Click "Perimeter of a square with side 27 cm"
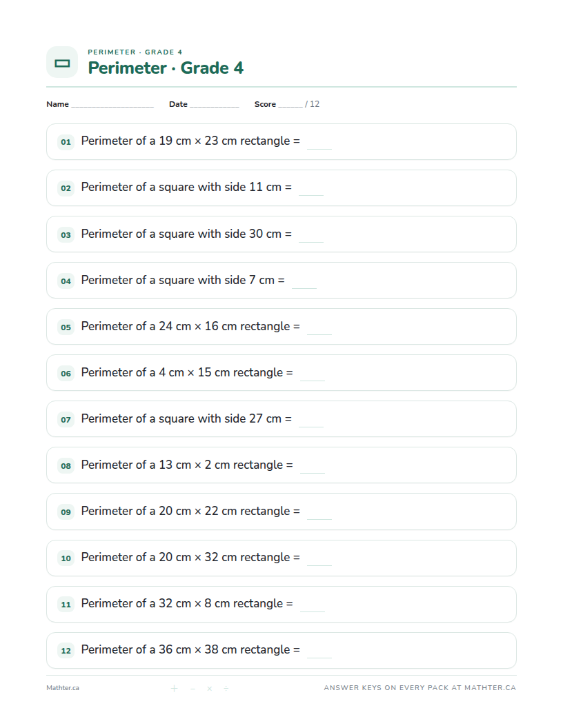Screen dimensions: 563x728 pyautogui.click(x=181, y=418)
